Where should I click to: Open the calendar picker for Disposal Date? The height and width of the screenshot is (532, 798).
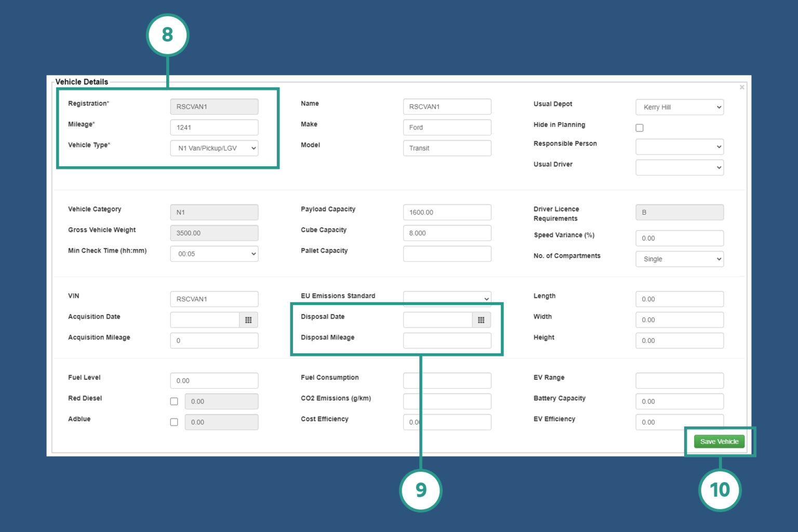tap(481, 320)
